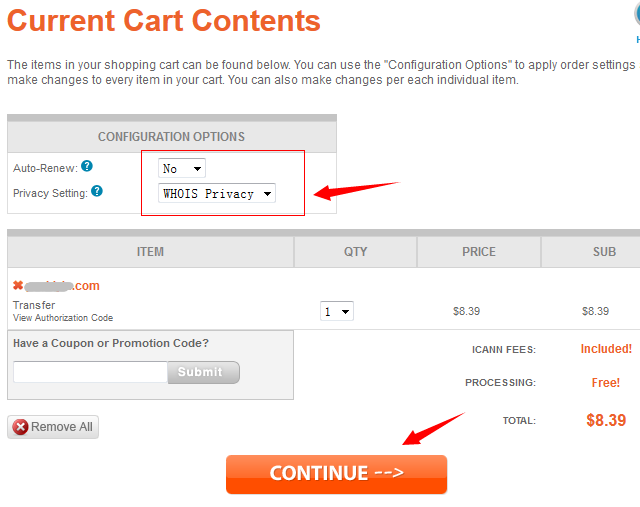Screen dimensions: 640x507
Task: Click the Auto-Renew help question mark icon
Action: point(87,166)
